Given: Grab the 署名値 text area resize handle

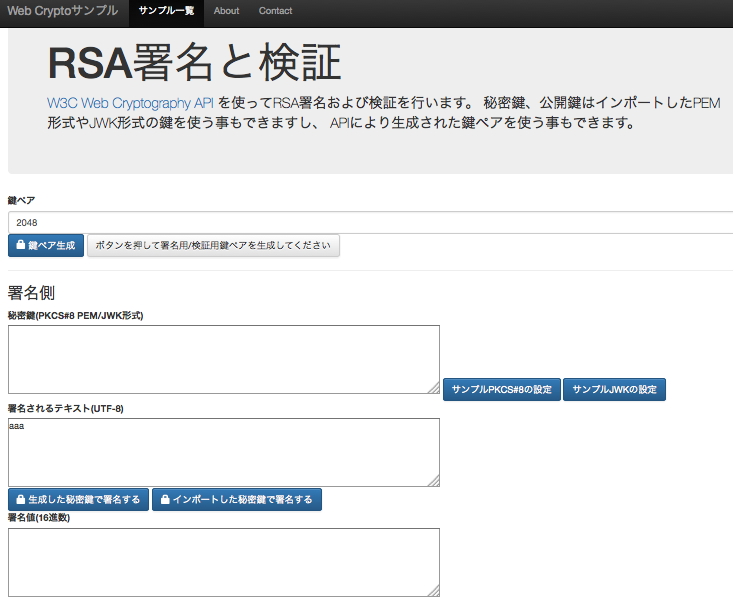Looking at the screenshot, I should tap(434, 591).
